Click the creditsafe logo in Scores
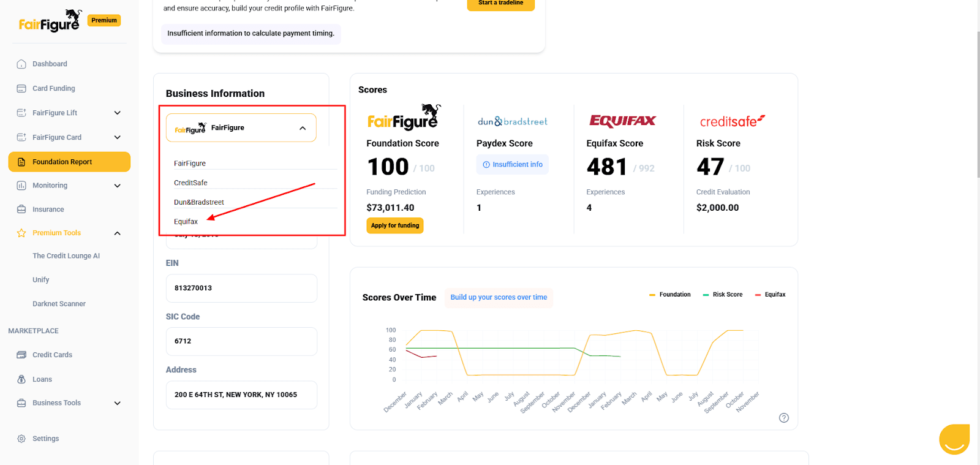 733,121
